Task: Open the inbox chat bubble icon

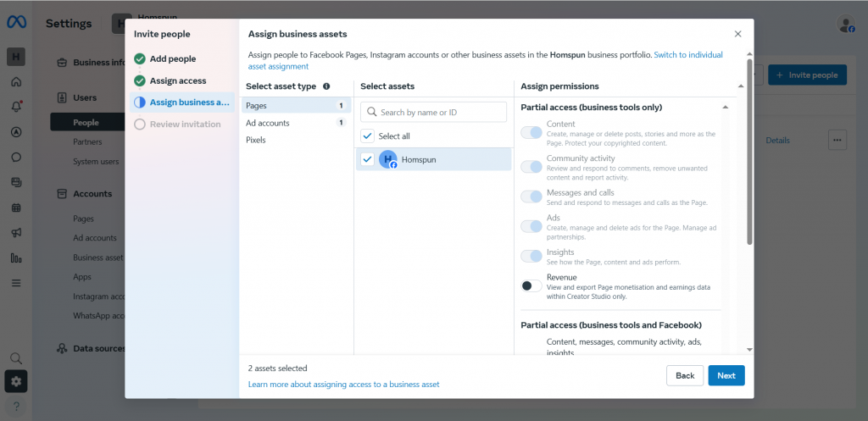Action: pos(16,157)
